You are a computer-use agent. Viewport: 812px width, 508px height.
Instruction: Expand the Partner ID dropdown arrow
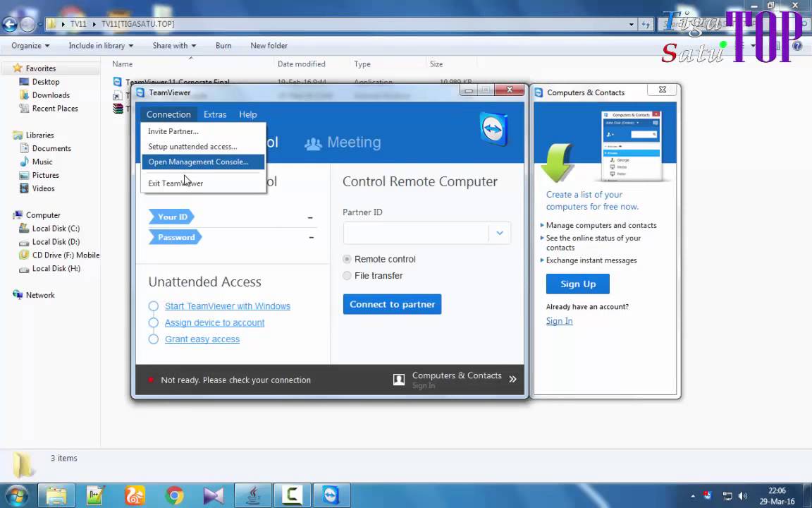tap(500, 234)
